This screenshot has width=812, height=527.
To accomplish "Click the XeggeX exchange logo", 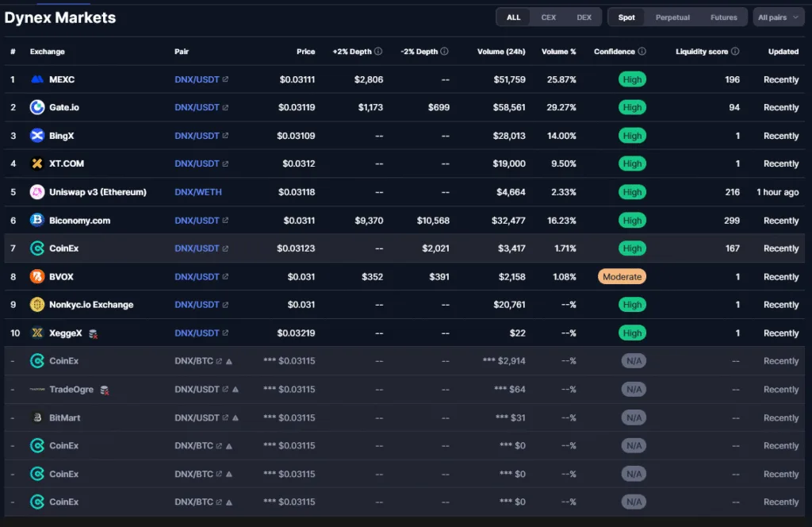I will pos(37,333).
